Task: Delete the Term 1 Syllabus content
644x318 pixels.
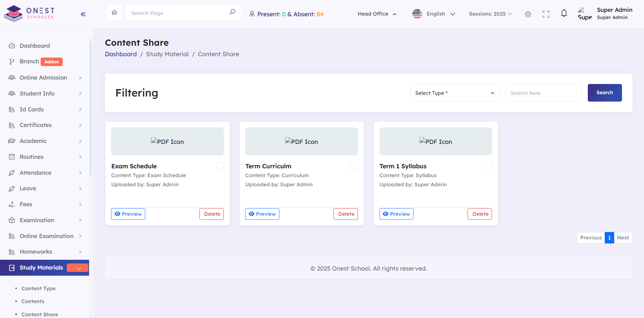Action: click(x=480, y=214)
